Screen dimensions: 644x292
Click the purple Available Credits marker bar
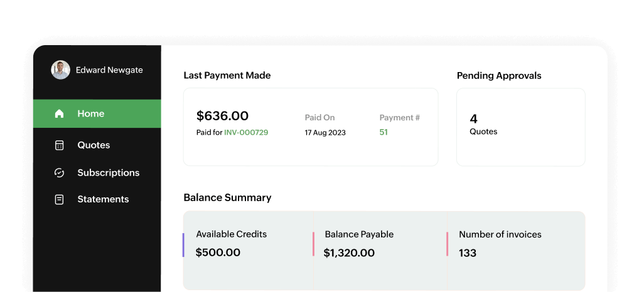pos(183,244)
